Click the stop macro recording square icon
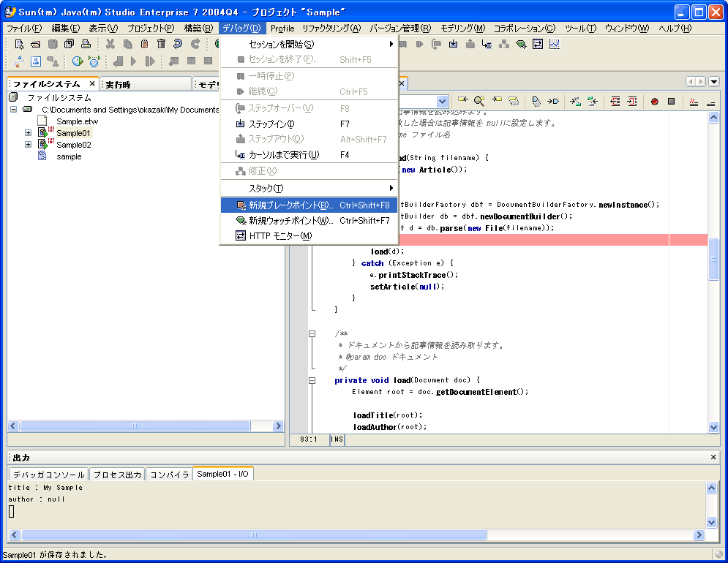 [x=672, y=101]
